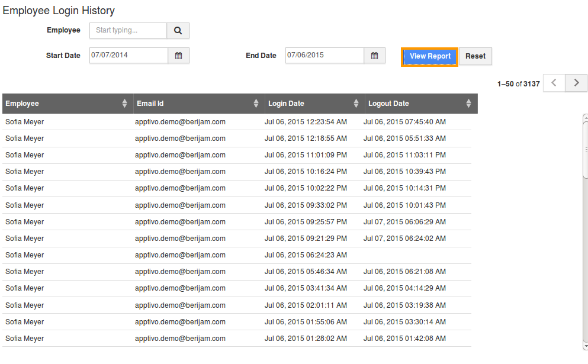588x364 pixels.
Task: Toggle ascending sort on the Employee column
Action: 124,103
